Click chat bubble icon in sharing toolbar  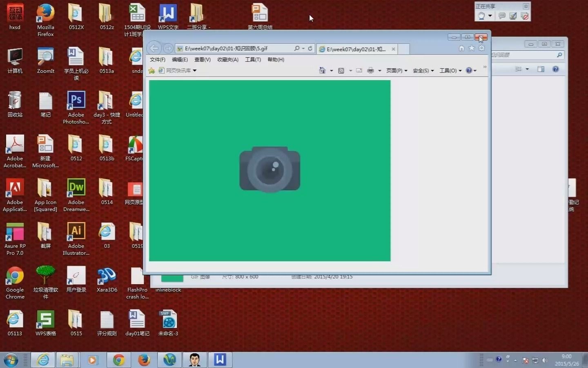(502, 16)
